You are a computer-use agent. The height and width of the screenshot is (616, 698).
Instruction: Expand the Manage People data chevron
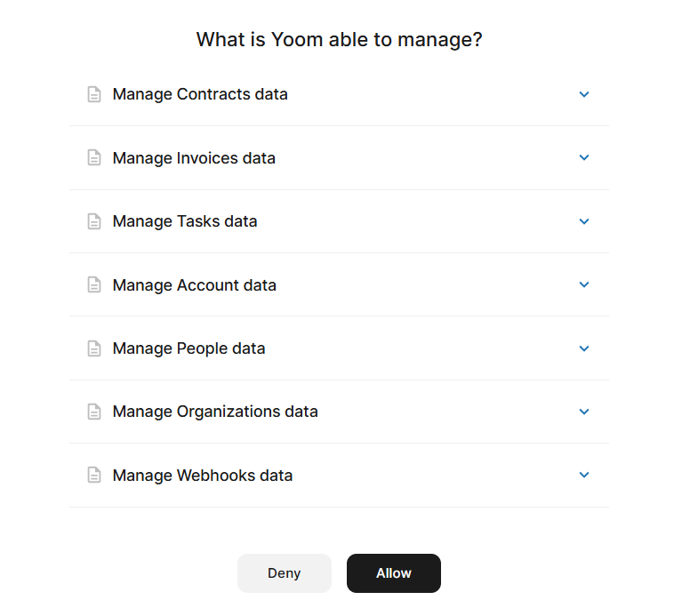[584, 348]
